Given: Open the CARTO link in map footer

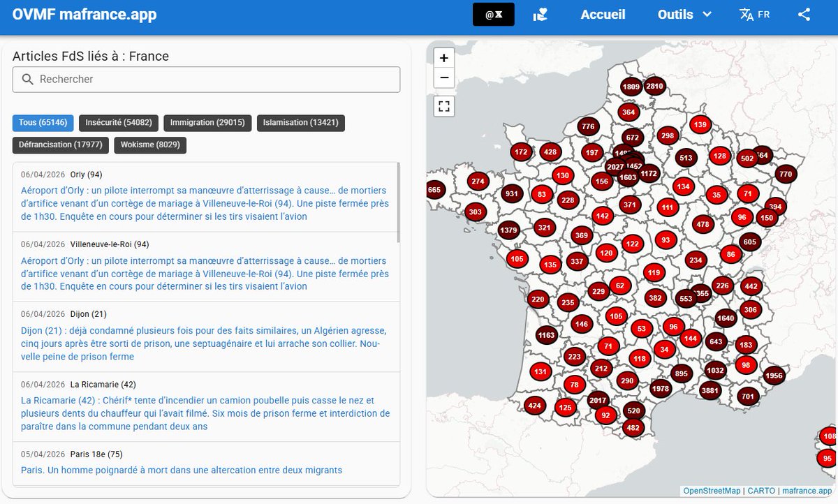Looking at the screenshot, I should 760,490.
